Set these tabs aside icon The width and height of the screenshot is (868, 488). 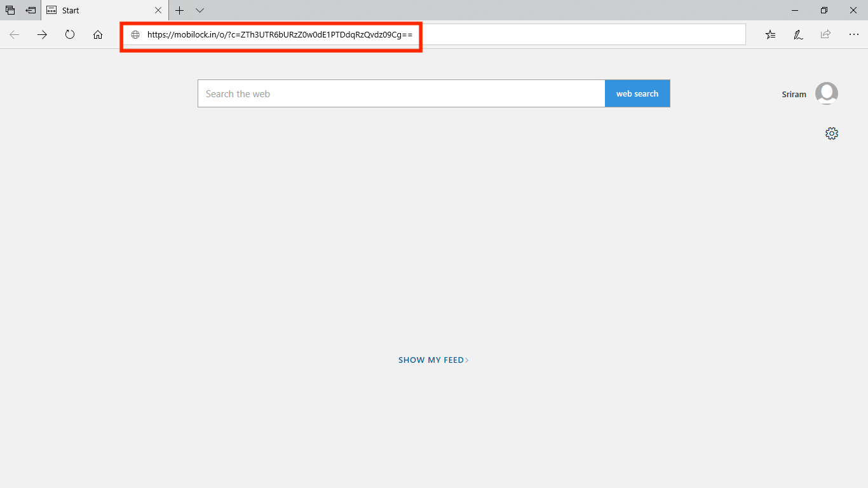[31, 10]
